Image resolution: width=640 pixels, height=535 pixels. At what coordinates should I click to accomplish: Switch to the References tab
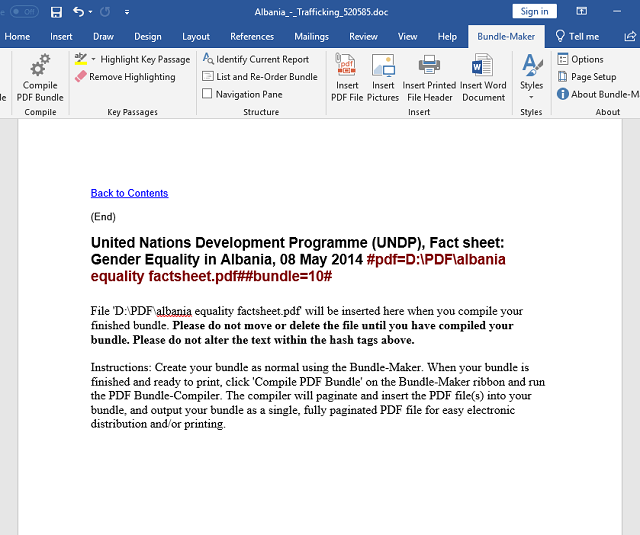tap(252, 36)
